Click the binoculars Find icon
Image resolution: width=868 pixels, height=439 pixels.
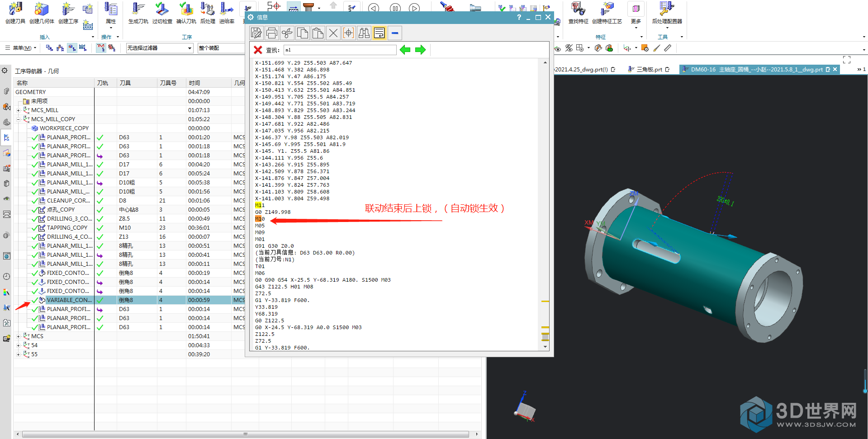click(364, 33)
